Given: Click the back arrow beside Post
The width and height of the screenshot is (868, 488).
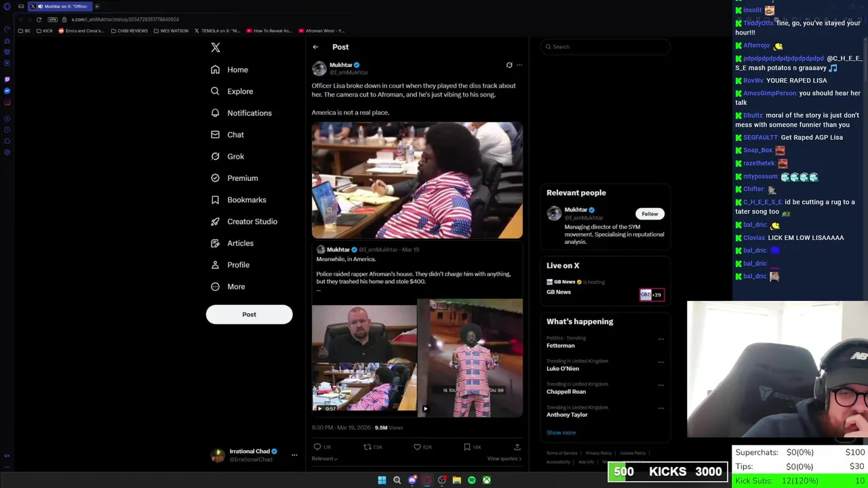Looking at the screenshot, I should 315,47.
